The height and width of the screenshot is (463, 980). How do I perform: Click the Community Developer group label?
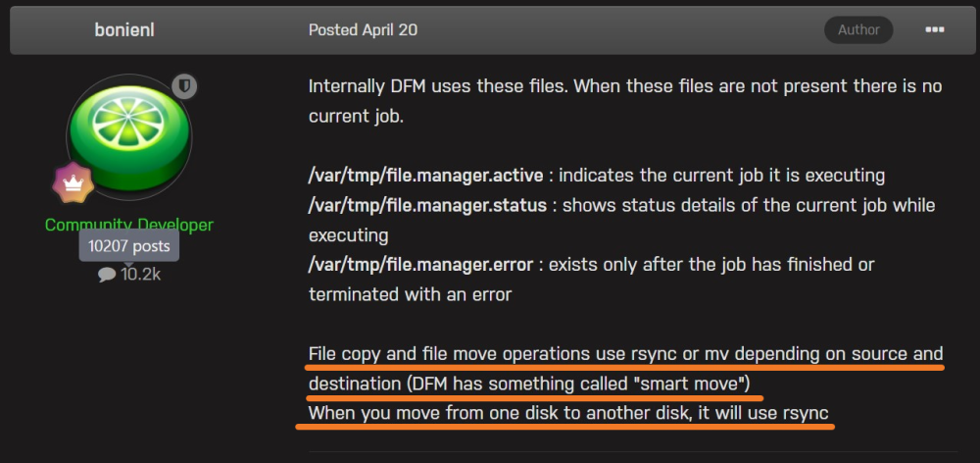128,225
